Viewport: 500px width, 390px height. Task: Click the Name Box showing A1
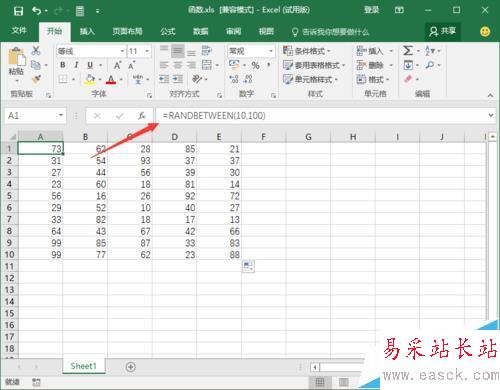(35, 116)
